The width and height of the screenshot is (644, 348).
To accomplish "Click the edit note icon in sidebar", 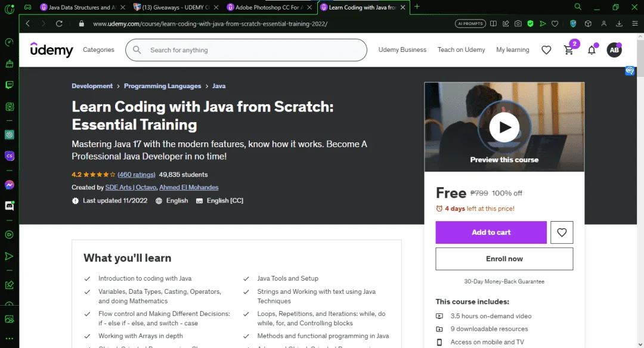I will pyautogui.click(x=9, y=285).
